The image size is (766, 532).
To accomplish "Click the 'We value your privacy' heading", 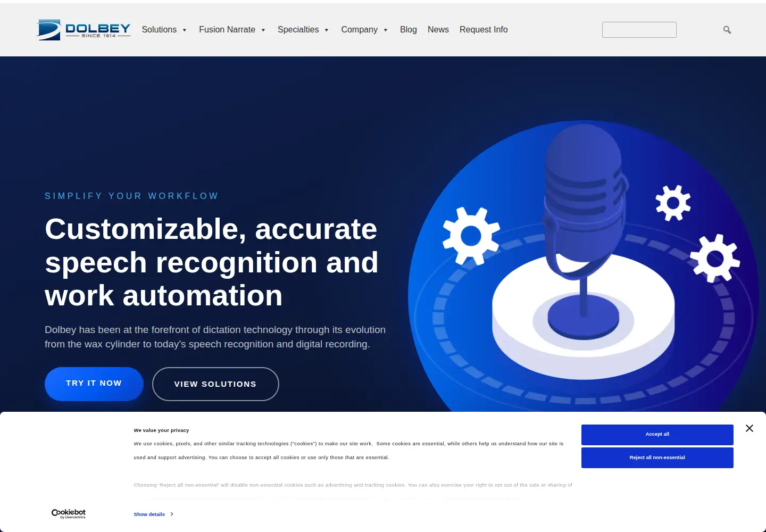I will point(161,430).
